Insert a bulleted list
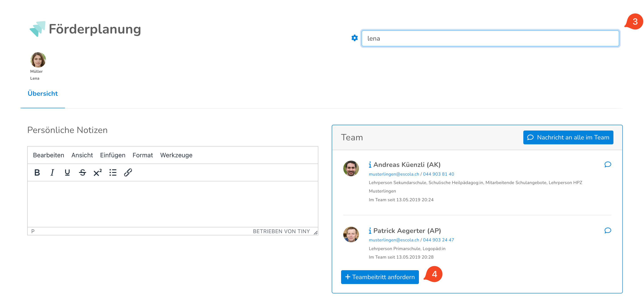644x307 pixels. 113,172
